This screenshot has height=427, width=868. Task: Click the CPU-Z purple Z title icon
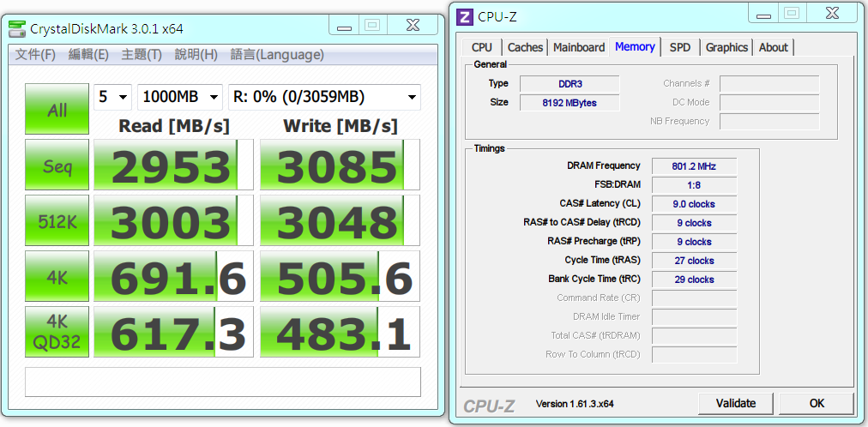pos(464,16)
